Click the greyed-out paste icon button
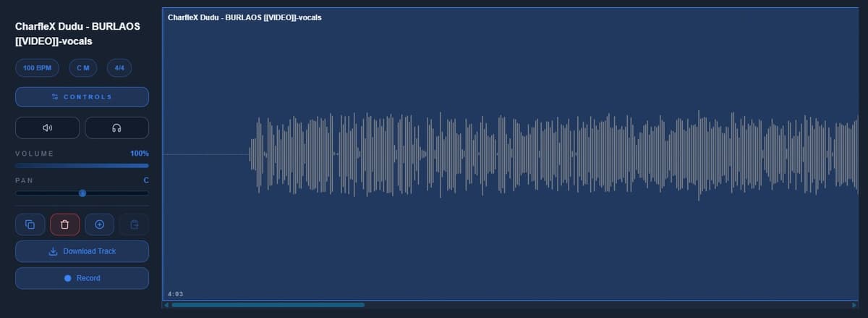Image resolution: width=868 pixels, height=318 pixels. click(134, 225)
